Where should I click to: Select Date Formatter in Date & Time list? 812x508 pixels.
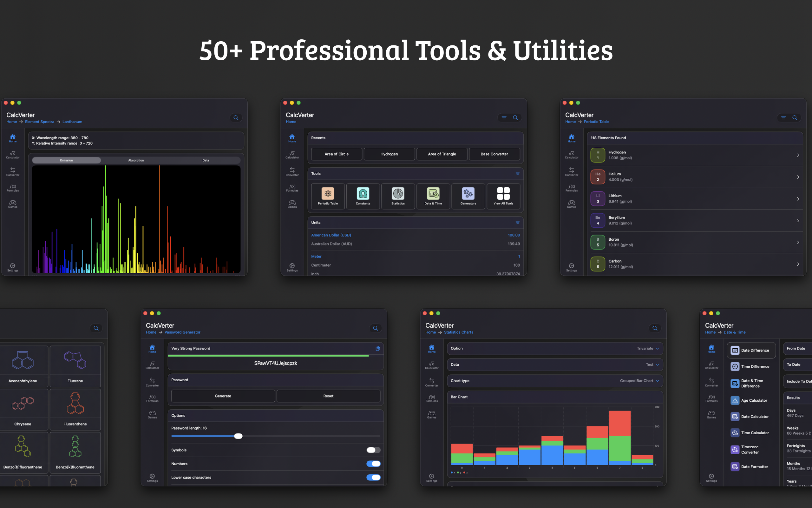[x=751, y=467]
